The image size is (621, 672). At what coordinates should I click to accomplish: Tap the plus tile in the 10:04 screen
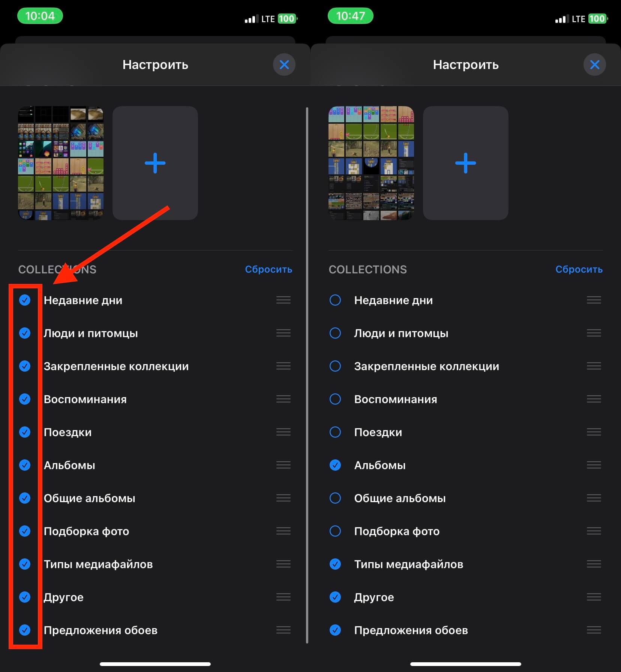[155, 163]
